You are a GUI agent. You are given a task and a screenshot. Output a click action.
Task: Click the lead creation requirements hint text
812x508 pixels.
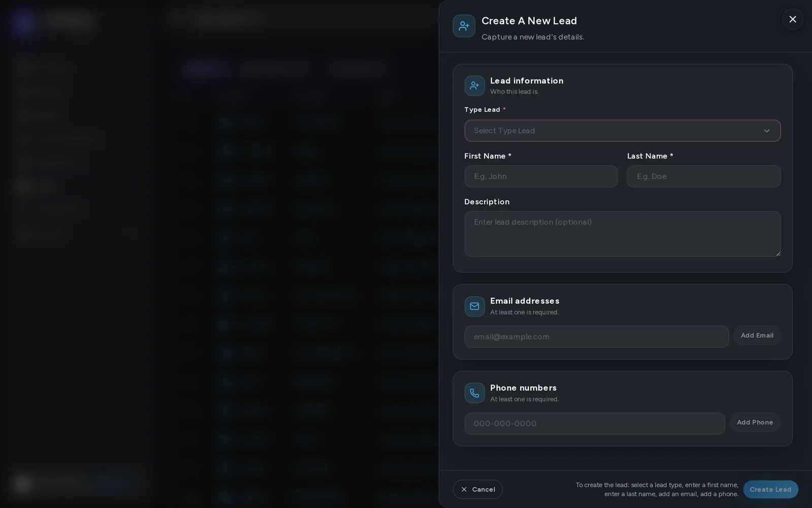coord(657,489)
